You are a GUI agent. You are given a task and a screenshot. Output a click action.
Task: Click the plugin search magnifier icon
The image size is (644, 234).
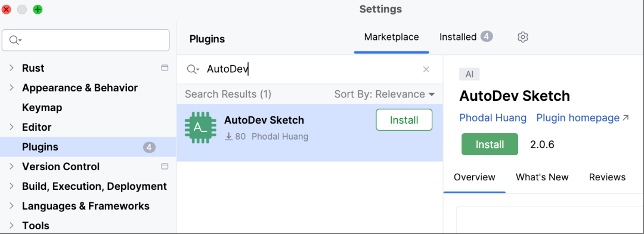coord(193,69)
